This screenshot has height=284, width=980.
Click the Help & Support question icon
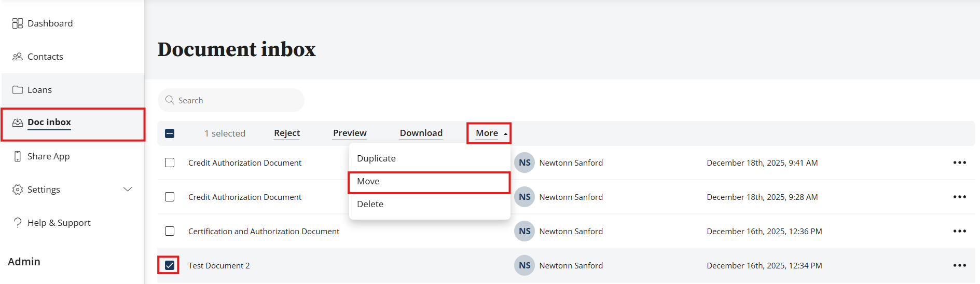tap(18, 223)
